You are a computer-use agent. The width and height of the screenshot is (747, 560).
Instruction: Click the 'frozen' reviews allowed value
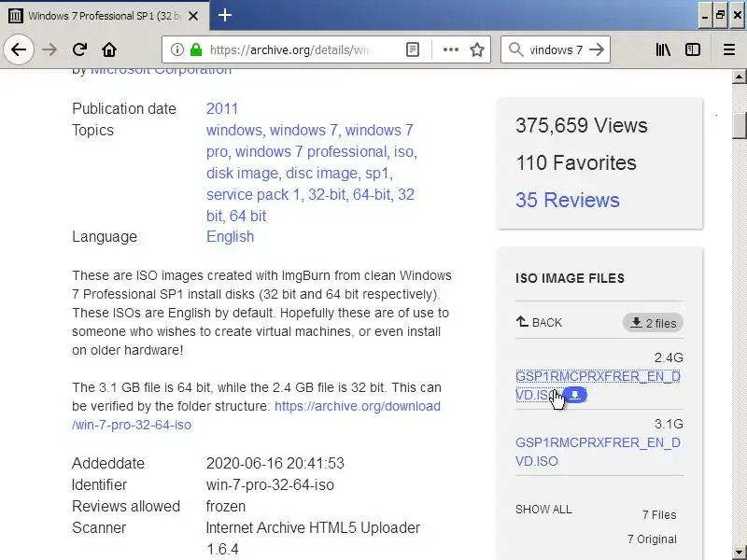click(x=225, y=506)
